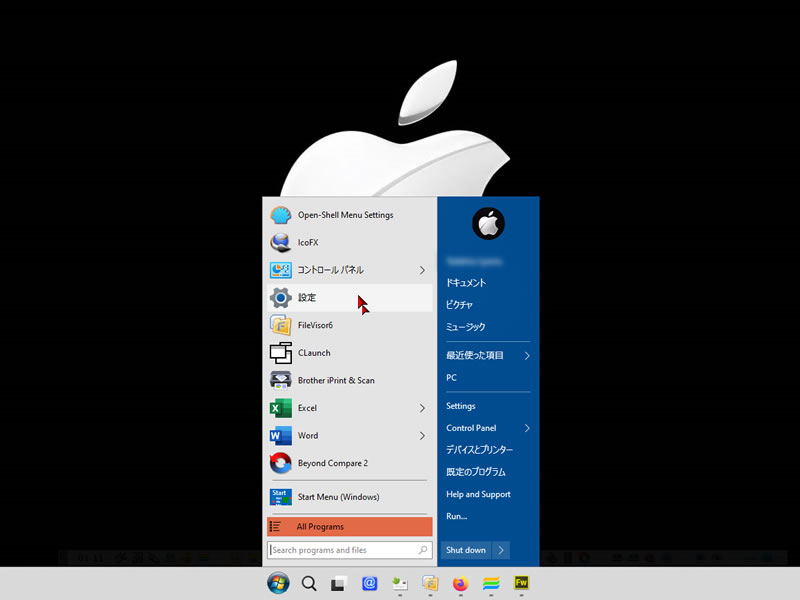The height and width of the screenshot is (600, 800).
Task: Select ドキュメント in the right pane
Action: (466, 283)
